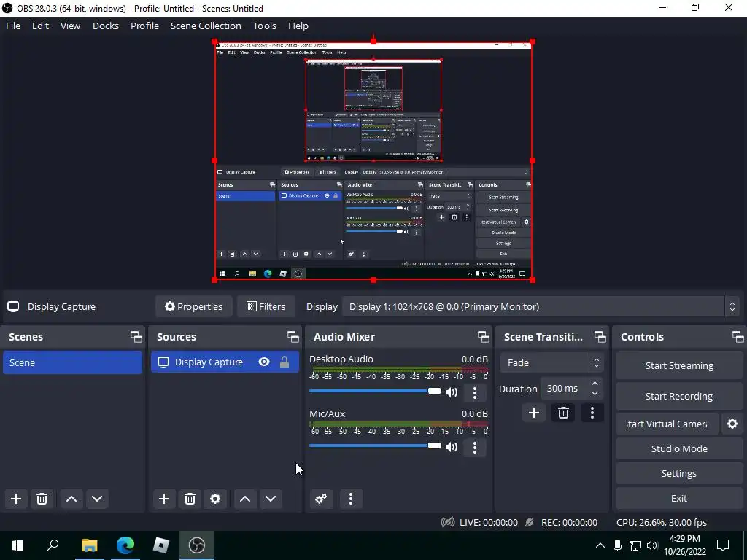Click Start Recording button
Image resolution: width=747 pixels, height=560 pixels.
tap(679, 396)
